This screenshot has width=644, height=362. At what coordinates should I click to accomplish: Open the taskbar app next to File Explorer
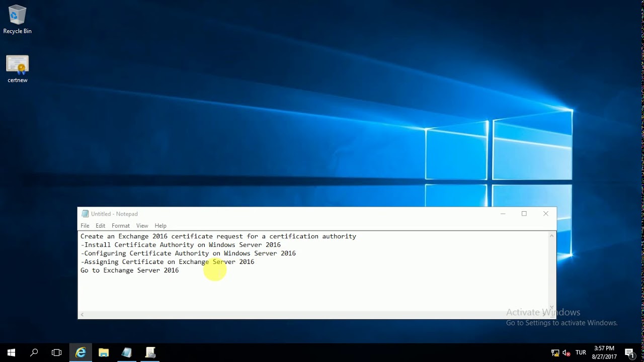click(127, 352)
